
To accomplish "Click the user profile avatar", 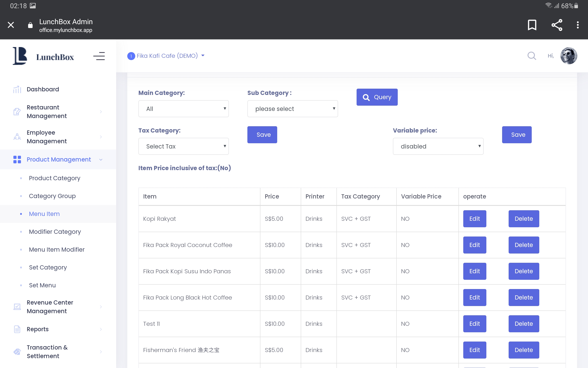I will point(568,56).
